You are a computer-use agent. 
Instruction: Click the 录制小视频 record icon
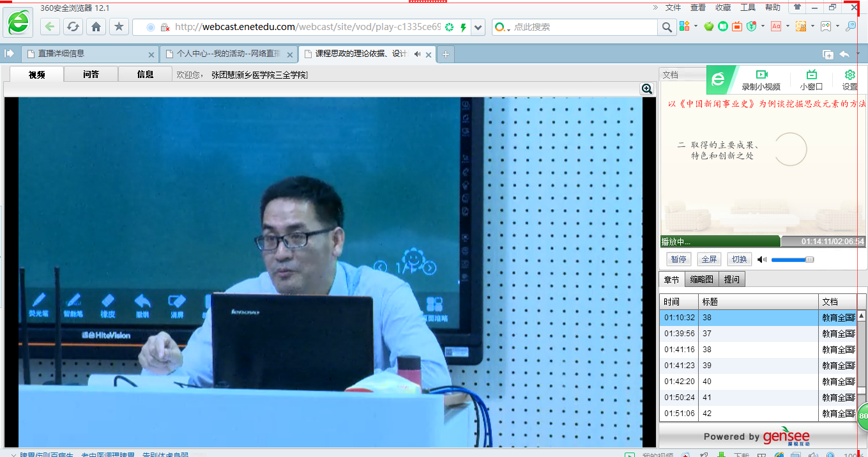click(x=761, y=75)
